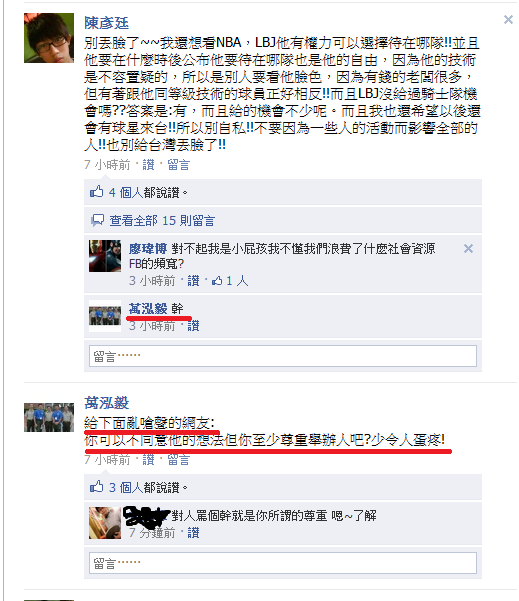Open 萬泓毅's post author name link

[107, 403]
